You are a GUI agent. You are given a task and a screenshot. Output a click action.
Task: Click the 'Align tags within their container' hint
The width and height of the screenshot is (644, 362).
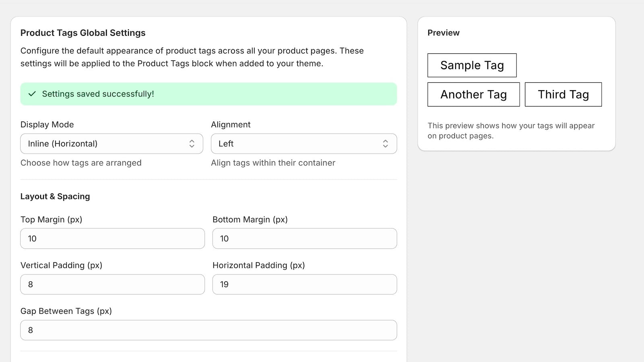click(x=273, y=163)
